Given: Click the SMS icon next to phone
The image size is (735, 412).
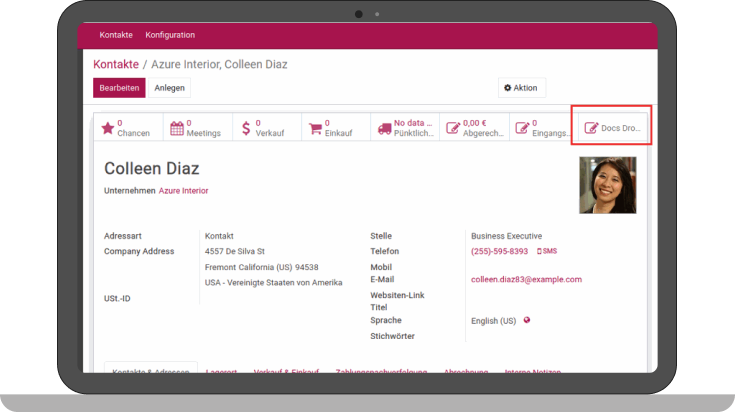Looking at the screenshot, I should click(547, 251).
